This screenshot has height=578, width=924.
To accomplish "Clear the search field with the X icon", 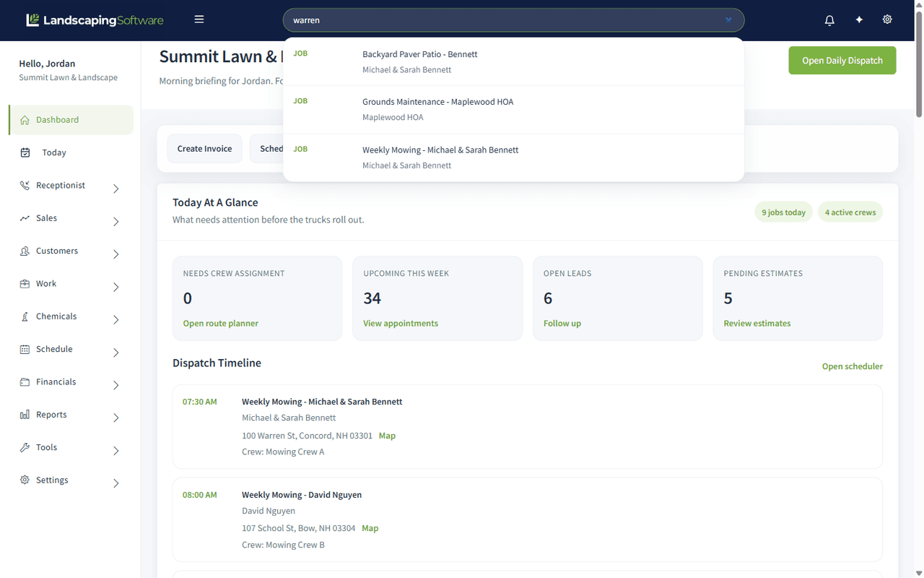I will pos(729,20).
